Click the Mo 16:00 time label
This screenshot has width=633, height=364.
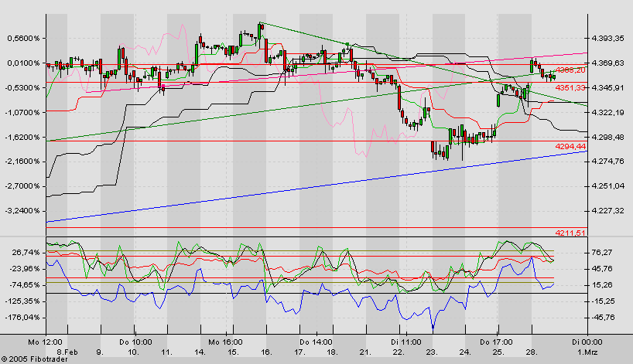pyautogui.click(x=226, y=342)
